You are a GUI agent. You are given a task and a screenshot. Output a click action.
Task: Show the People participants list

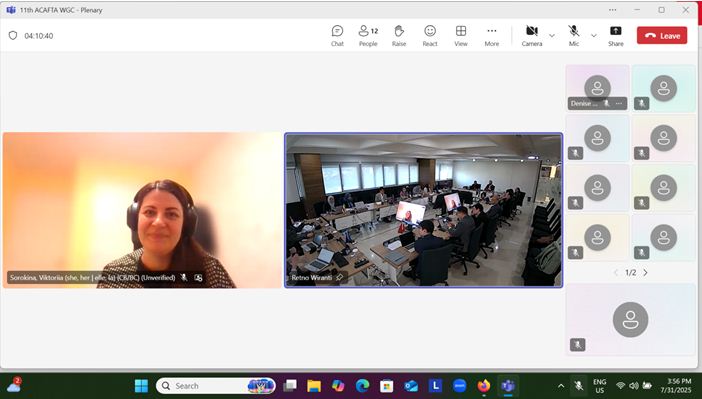click(x=368, y=36)
